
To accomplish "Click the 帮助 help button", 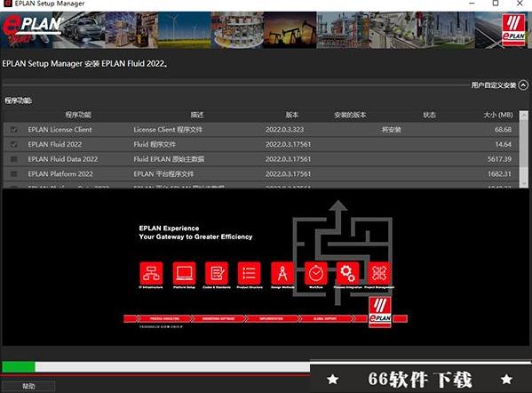I will pyautogui.click(x=28, y=386).
